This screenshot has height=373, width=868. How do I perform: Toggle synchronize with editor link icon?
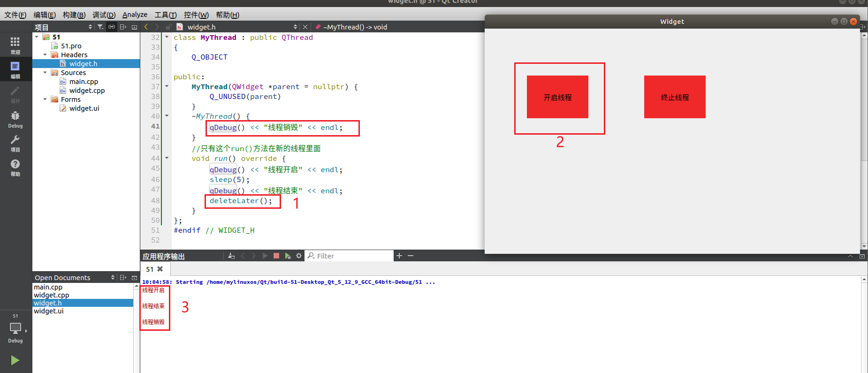pos(112,27)
